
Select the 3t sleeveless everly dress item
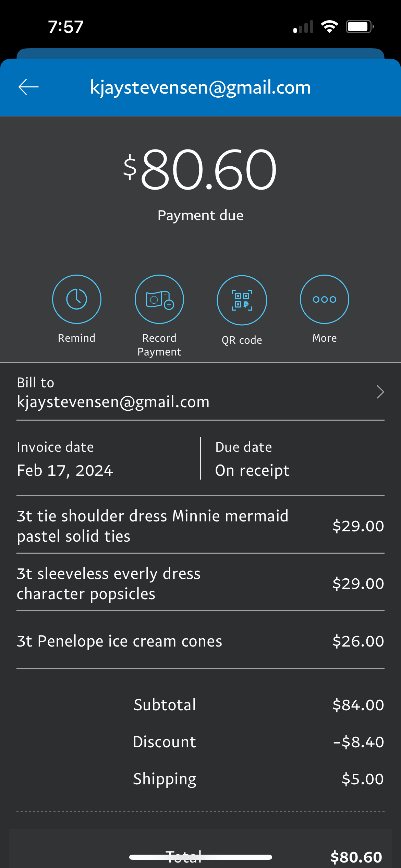coord(109,583)
